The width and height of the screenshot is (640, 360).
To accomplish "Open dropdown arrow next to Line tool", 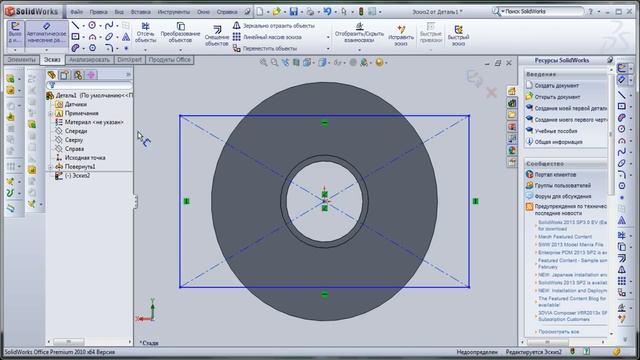I will coord(83,26).
